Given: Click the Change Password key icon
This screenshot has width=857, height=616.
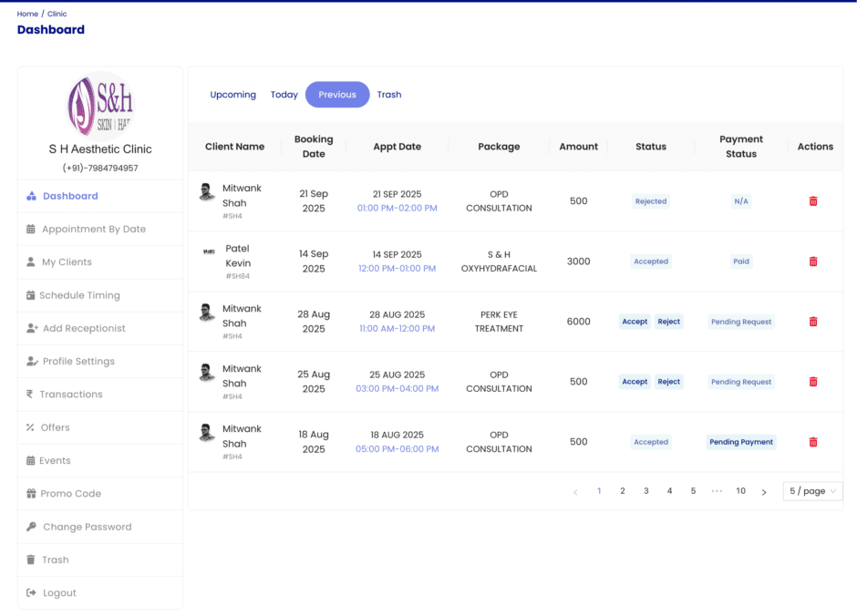Looking at the screenshot, I should pos(30,527).
